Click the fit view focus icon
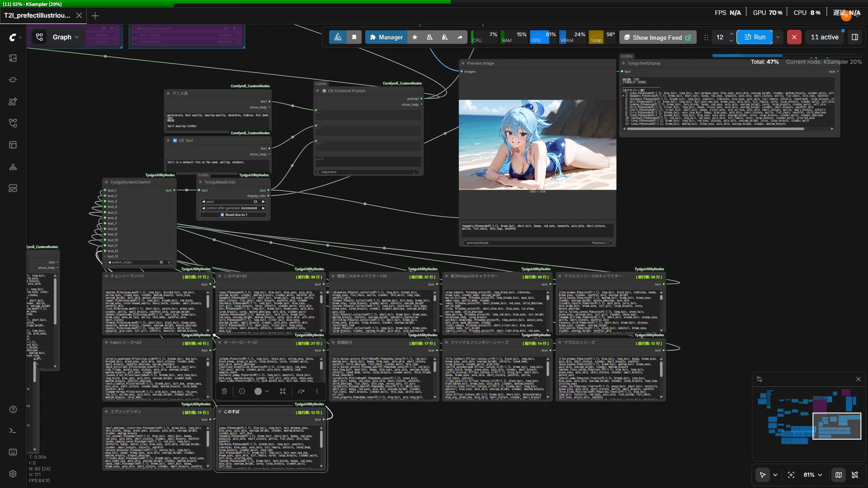This screenshot has height=488, width=868. coord(791,475)
